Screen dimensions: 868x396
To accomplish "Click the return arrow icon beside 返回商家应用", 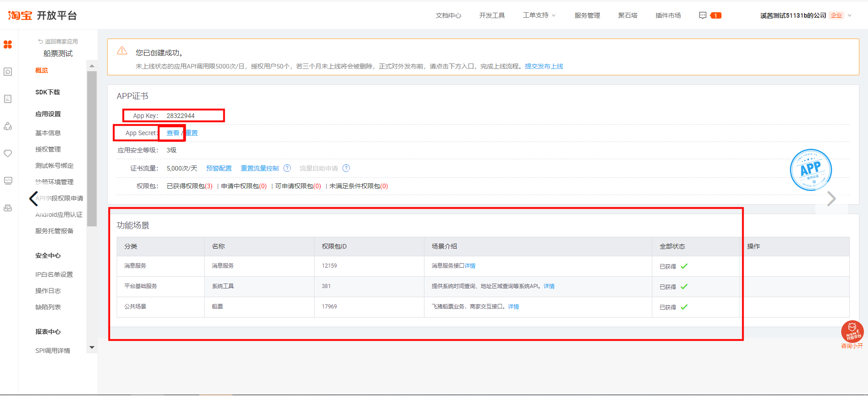I will click(40, 41).
